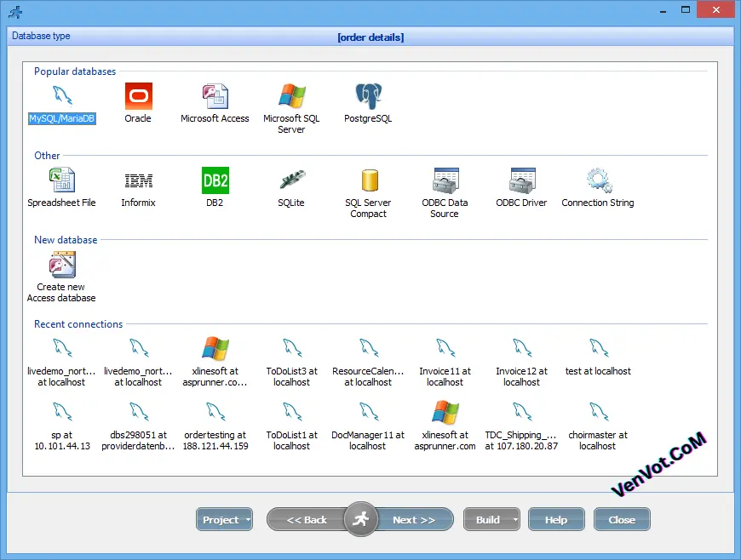Choose SQLite as the database type

291,180
